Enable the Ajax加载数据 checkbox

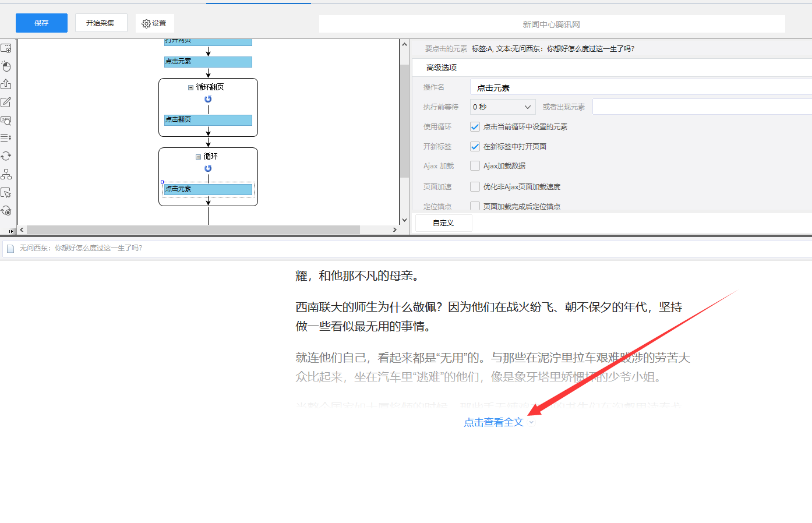[x=475, y=165]
